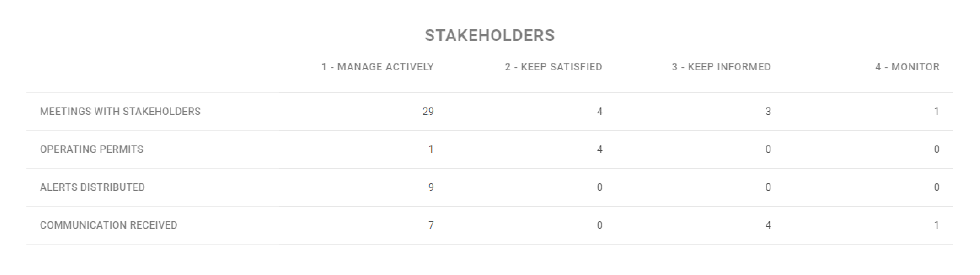
Task: Click Alerts Distributed value 9
Action: pos(431,187)
